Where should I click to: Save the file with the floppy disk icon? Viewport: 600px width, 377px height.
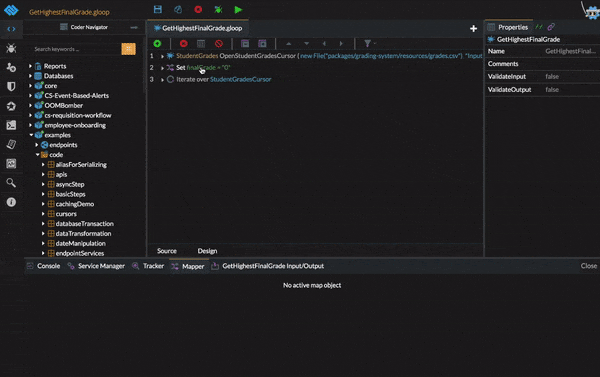158,10
